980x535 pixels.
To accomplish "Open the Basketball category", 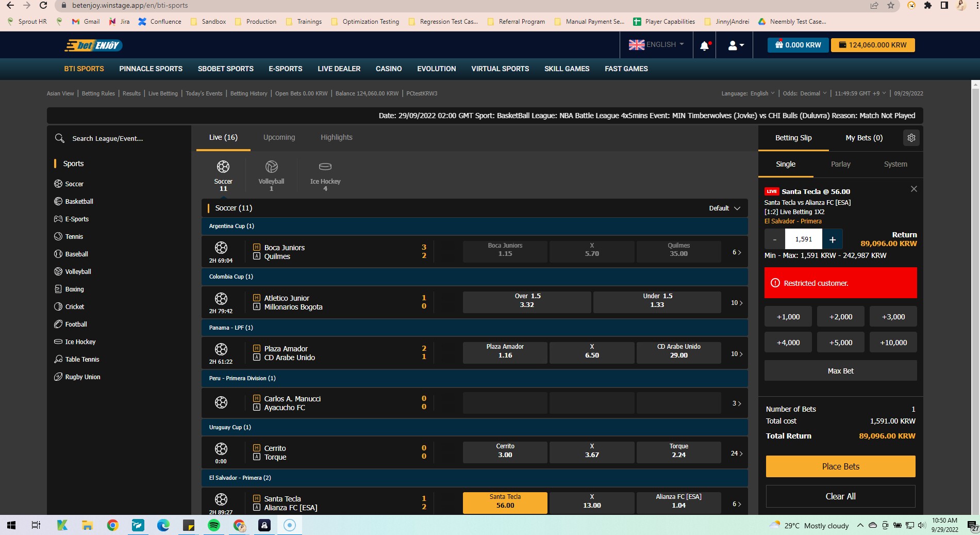I will tap(79, 201).
